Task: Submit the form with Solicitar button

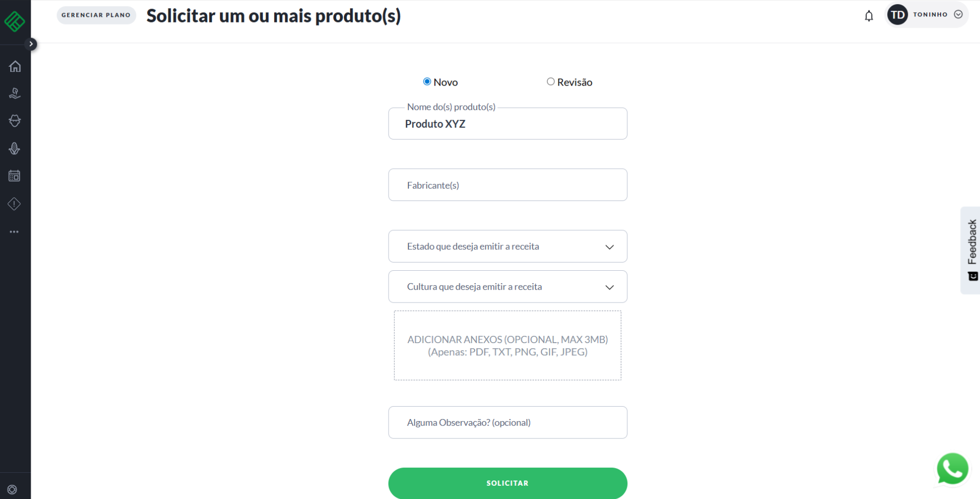Action: pos(507,483)
